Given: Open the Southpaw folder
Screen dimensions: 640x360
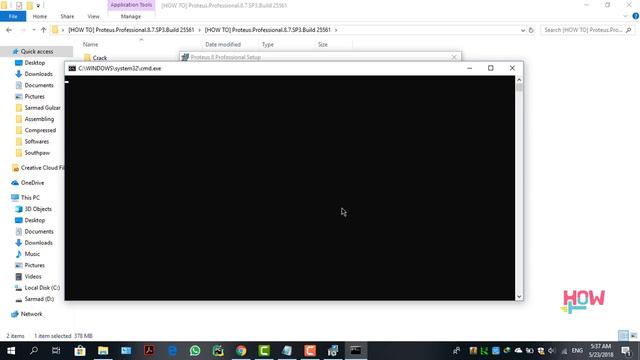Looking at the screenshot, I should click(37, 153).
